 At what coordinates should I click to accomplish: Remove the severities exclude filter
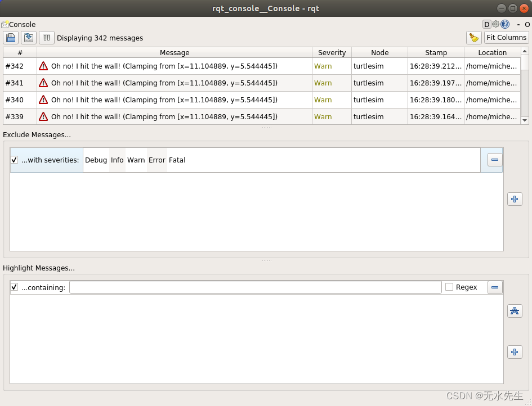tap(495, 160)
